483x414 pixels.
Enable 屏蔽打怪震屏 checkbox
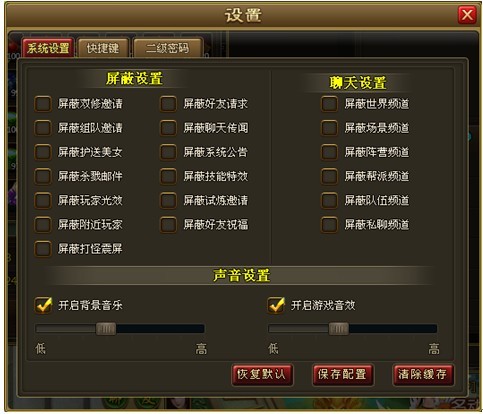pos(43,249)
